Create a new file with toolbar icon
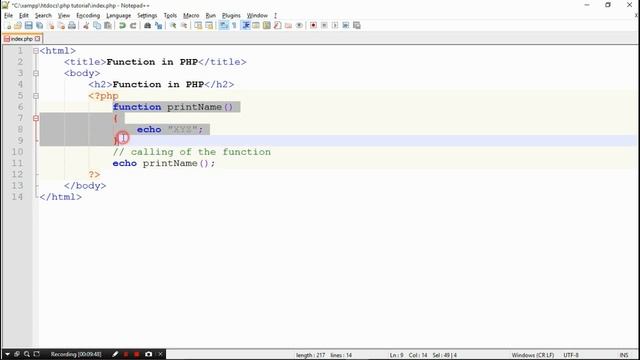Viewport: 640px width, 360px height. tap(8, 25)
